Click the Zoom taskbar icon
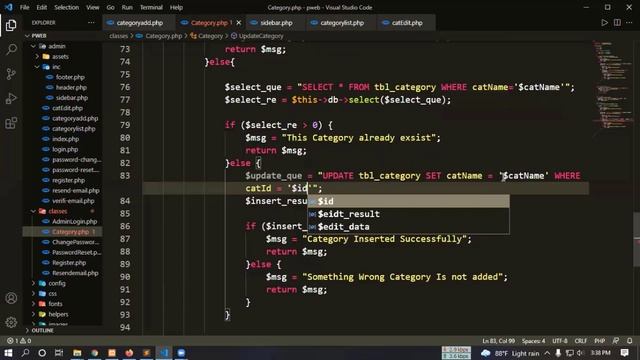Viewport: 640px width, 360px height. click(x=181, y=353)
